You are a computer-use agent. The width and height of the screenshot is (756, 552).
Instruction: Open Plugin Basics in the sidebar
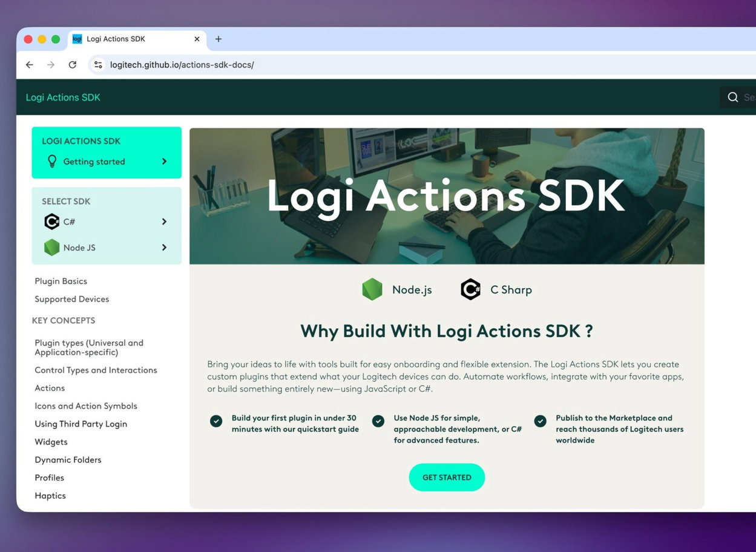pos(61,281)
